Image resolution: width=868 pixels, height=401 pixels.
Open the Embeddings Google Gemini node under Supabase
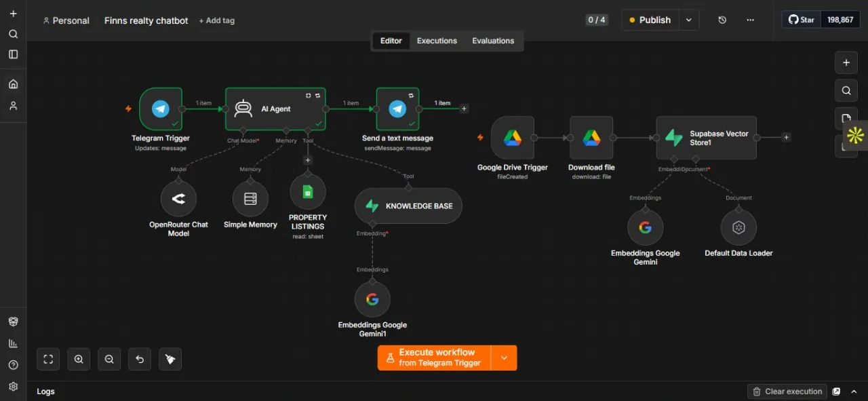645,227
